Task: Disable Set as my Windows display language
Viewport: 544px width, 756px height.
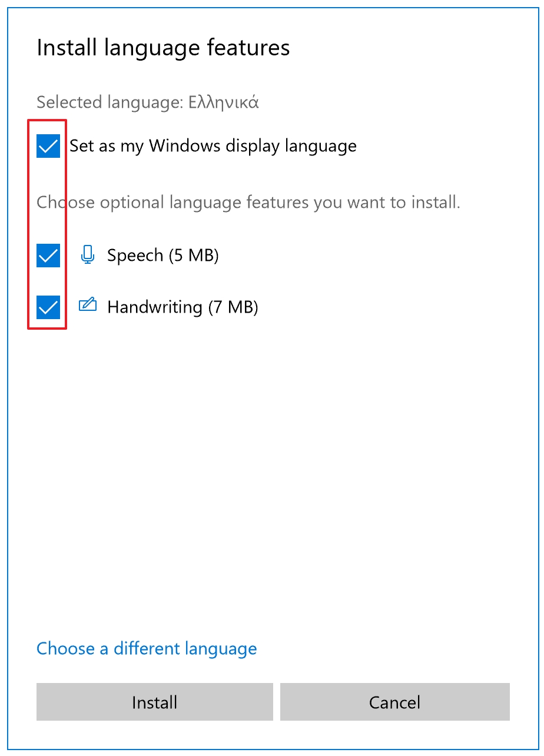Action: [x=48, y=145]
